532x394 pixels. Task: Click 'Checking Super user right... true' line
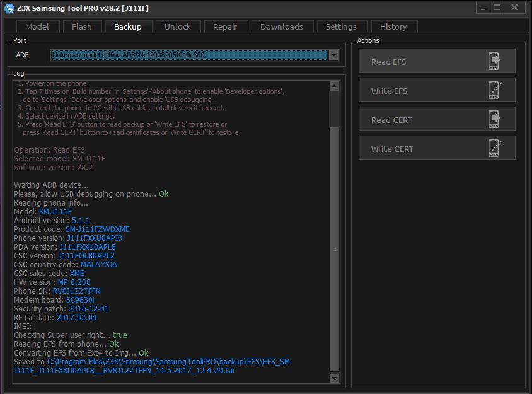pyautogui.click(x=71, y=335)
